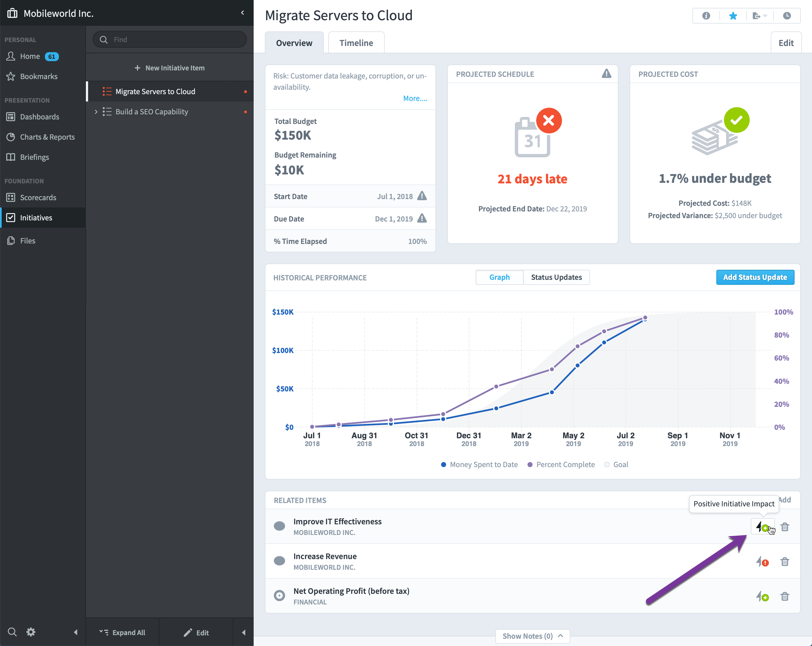This screenshot has height=646, width=812.
Task: Switch to the Timeline tab
Action: tap(356, 43)
